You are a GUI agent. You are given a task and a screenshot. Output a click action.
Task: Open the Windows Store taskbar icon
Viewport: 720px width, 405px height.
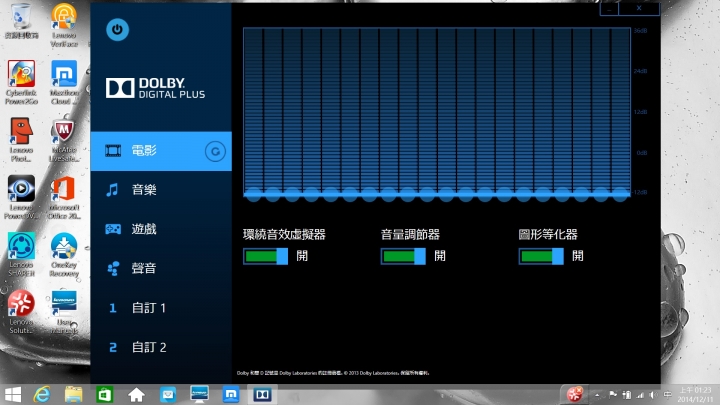click(105, 394)
